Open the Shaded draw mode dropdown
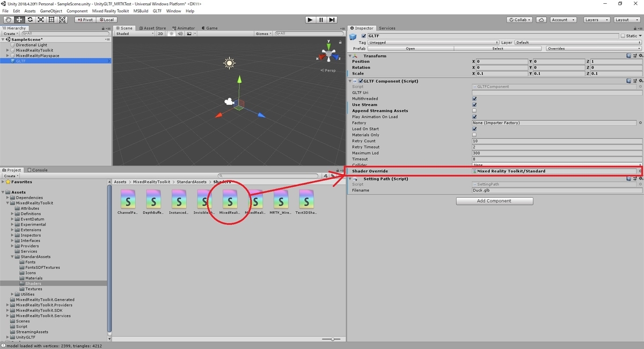Viewport: 644px width, 349px height. [x=134, y=33]
